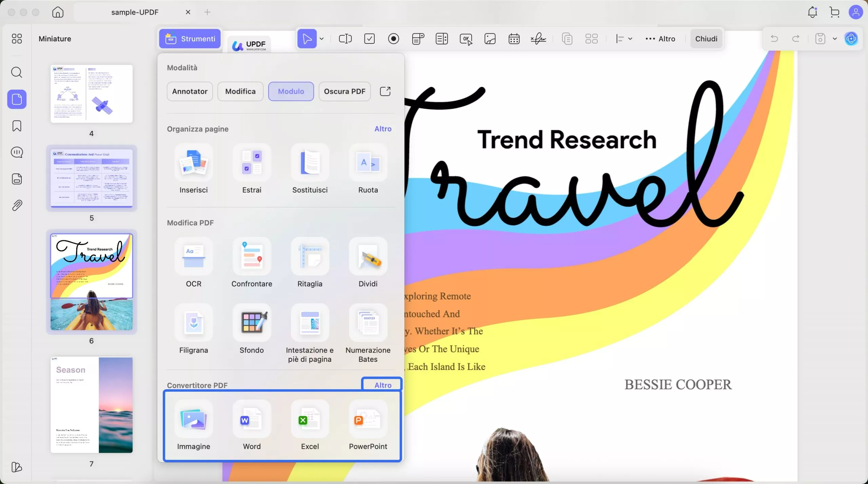Expand the save options dropdown arrow
The width and height of the screenshot is (868, 484).
point(835,39)
